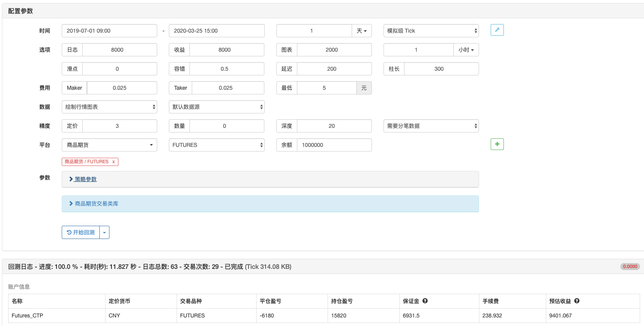
Task: Click help icon next to 预估收益
Action: point(577,301)
